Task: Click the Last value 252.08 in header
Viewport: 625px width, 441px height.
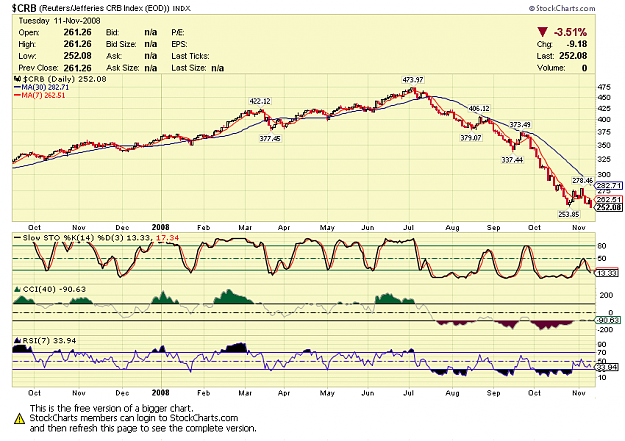Action: pos(573,56)
